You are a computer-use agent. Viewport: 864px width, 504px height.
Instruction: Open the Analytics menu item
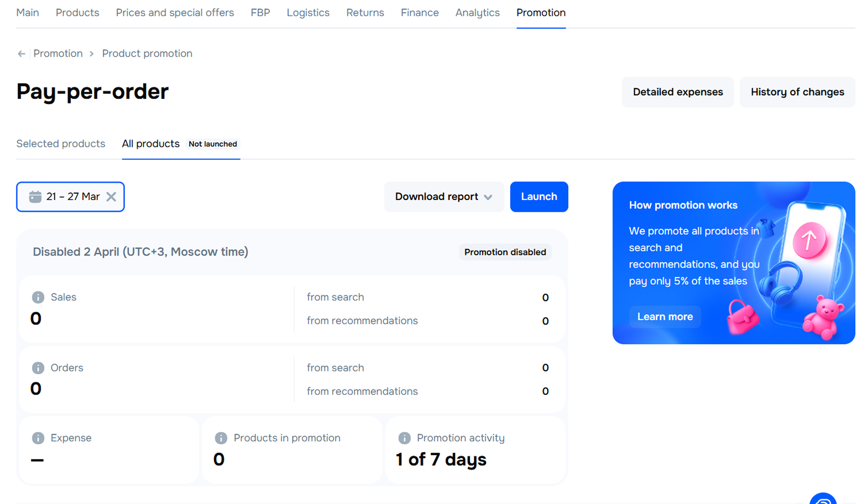477,13
